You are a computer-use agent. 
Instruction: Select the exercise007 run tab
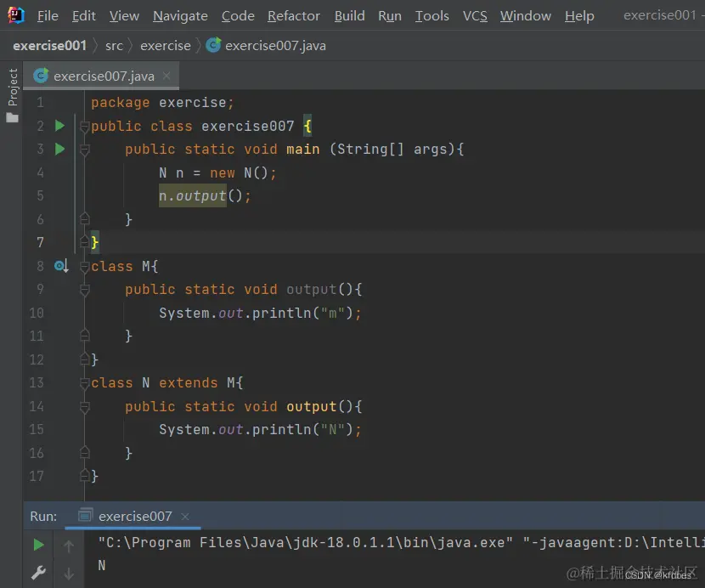pos(135,516)
